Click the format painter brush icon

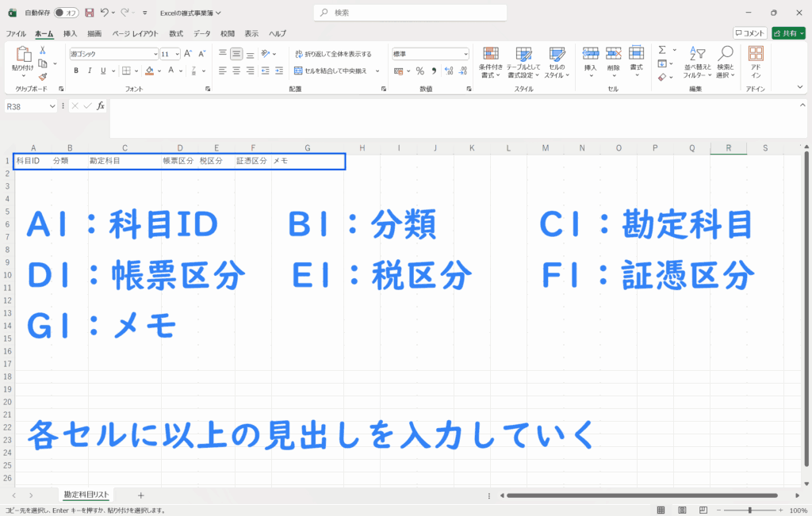(x=43, y=77)
